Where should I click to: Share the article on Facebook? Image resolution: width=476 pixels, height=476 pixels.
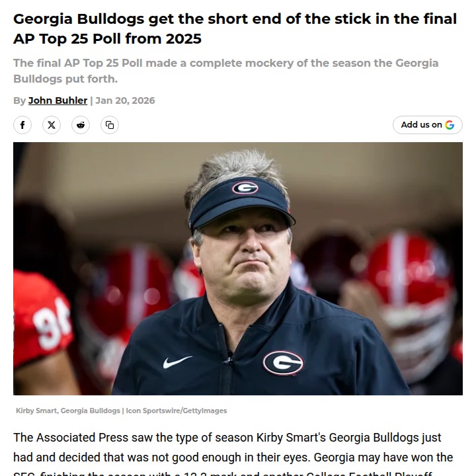[22, 125]
